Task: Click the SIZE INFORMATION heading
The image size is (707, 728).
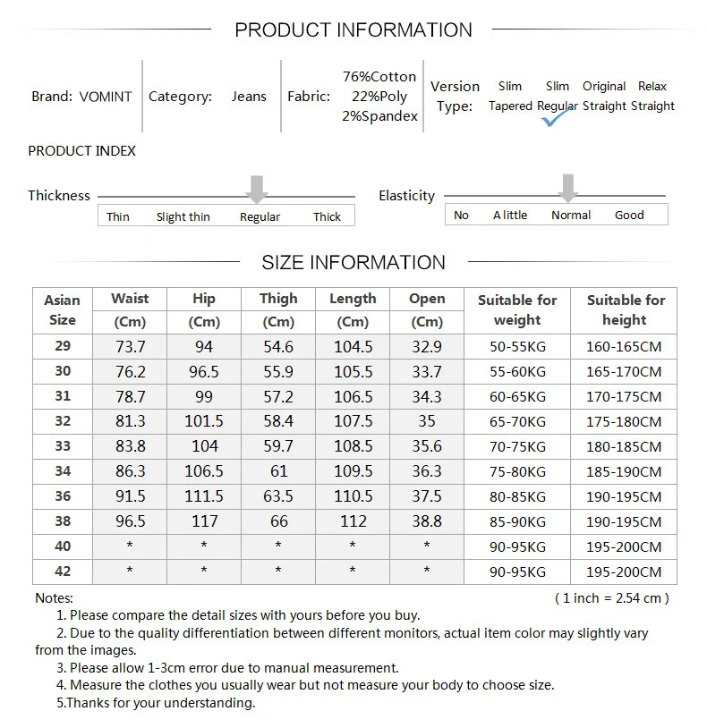Action: pyautogui.click(x=353, y=263)
